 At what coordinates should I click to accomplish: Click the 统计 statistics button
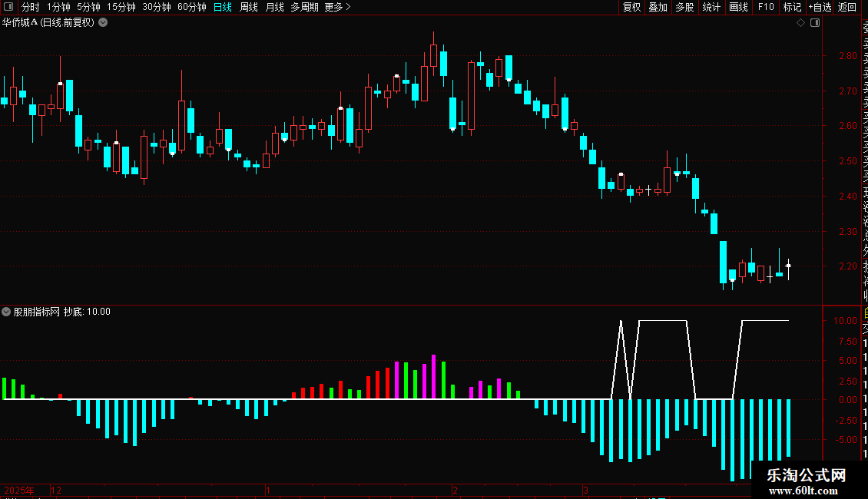711,7
